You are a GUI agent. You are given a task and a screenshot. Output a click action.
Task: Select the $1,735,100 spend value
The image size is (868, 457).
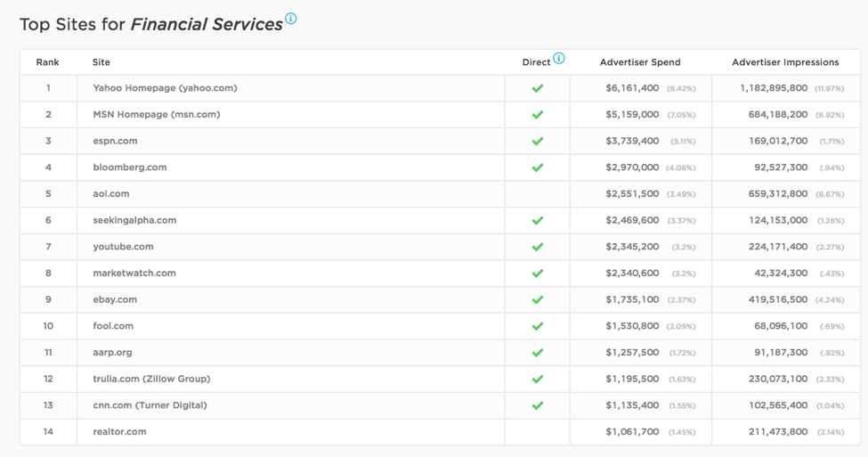[632, 299]
